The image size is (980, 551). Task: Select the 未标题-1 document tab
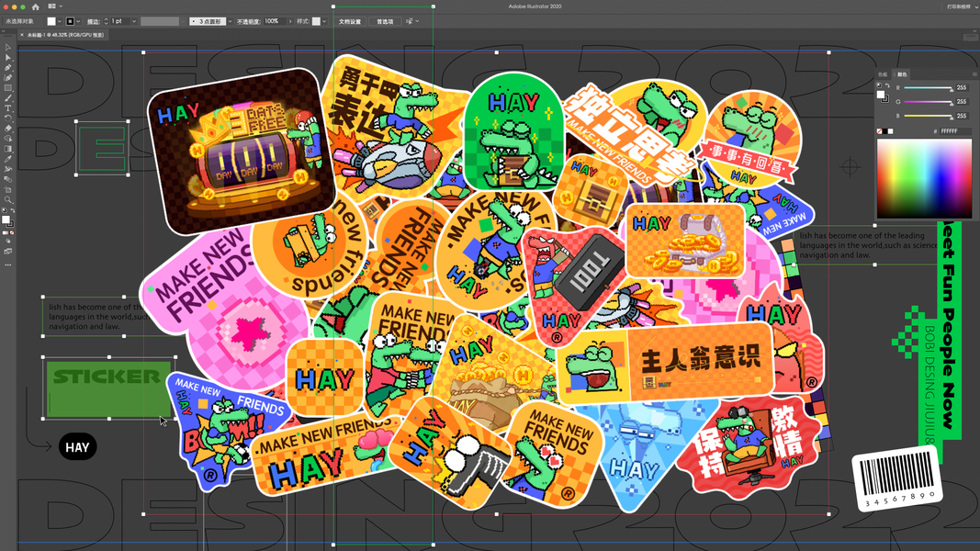[x=65, y=35]
